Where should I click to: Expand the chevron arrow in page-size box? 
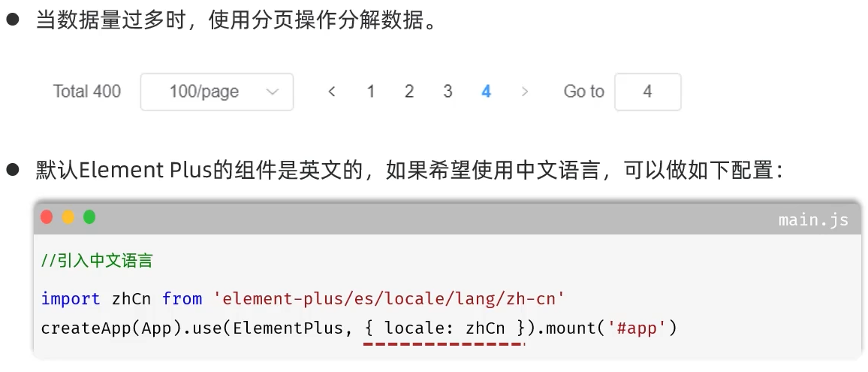click(273, 92)
